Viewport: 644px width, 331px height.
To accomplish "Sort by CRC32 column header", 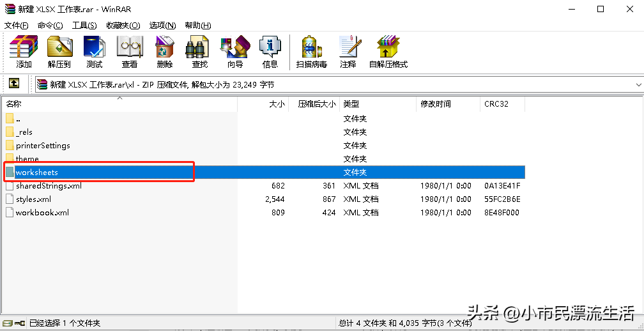I will tap(502, 104).
